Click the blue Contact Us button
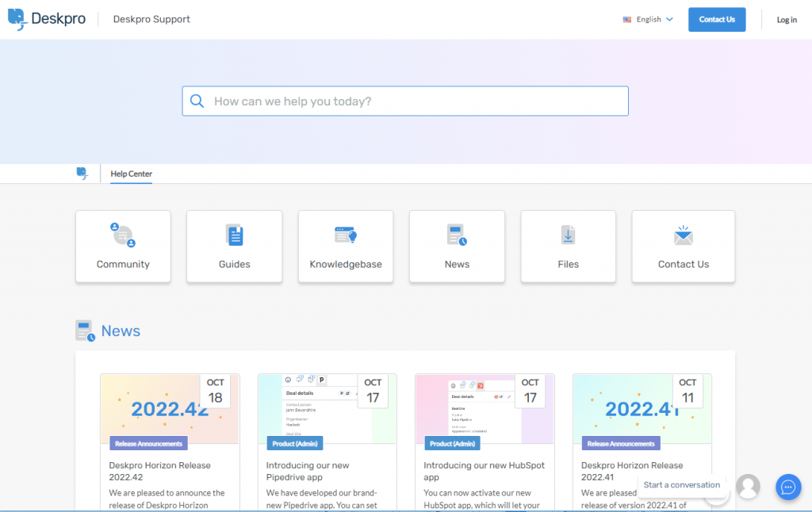Viewport: 812px width, 512px height. point(717,20)
